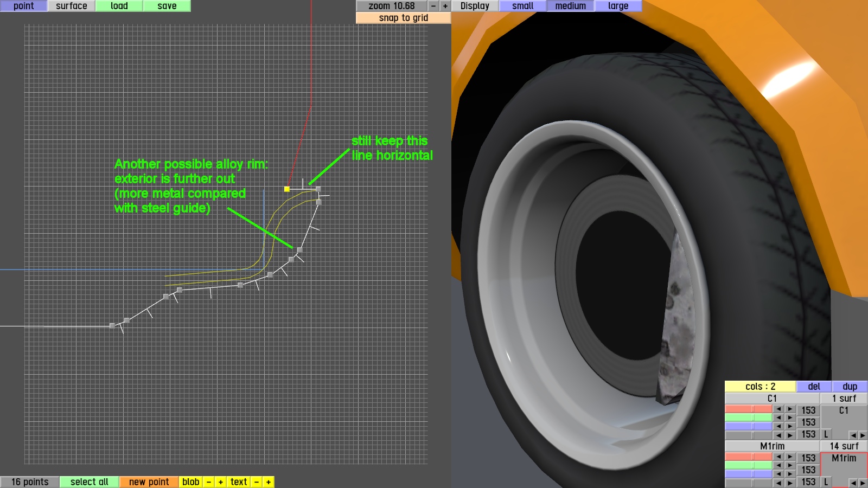Viewport: 868px width, 488px height.
Task: Adjust the C1 green slider
Action: click(x=749, y=418)
